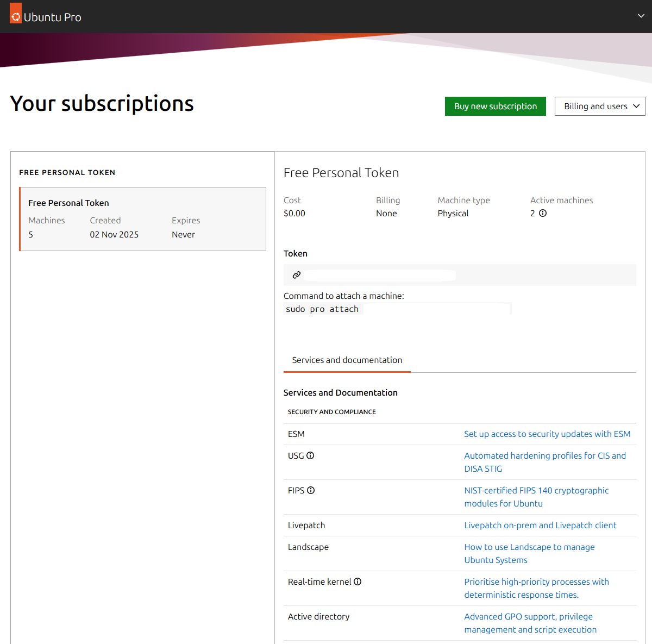Click the Billing None value

386,213
